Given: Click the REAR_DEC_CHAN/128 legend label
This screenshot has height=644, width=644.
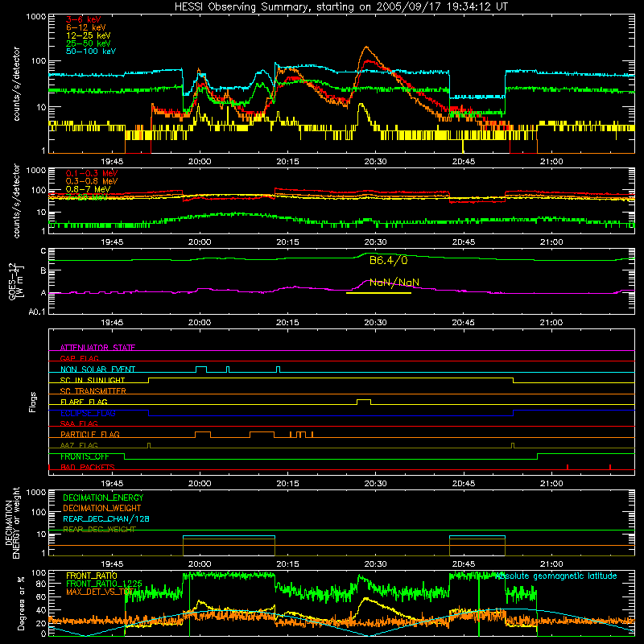Looking at the screenshot, I should [106, 518].
